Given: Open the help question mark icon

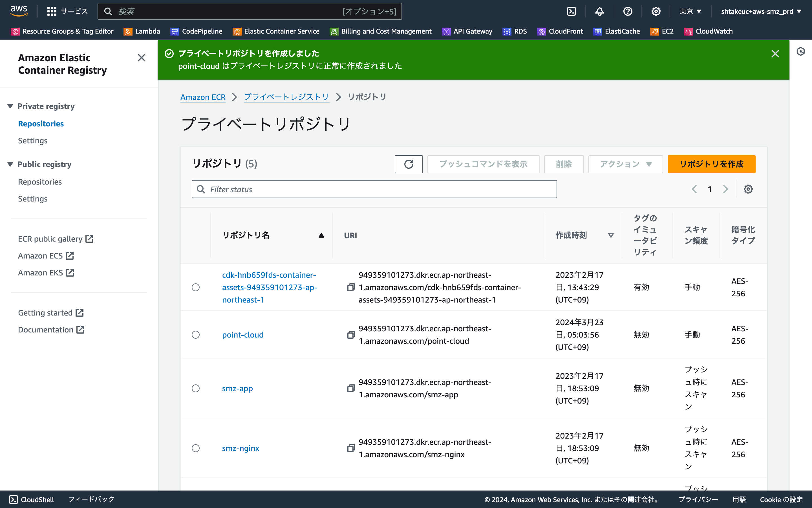Looking at the screenshot, I should point(628,11).
